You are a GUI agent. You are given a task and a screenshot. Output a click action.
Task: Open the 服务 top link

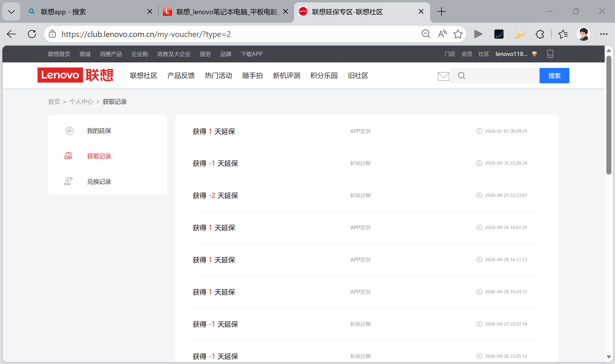205,54
